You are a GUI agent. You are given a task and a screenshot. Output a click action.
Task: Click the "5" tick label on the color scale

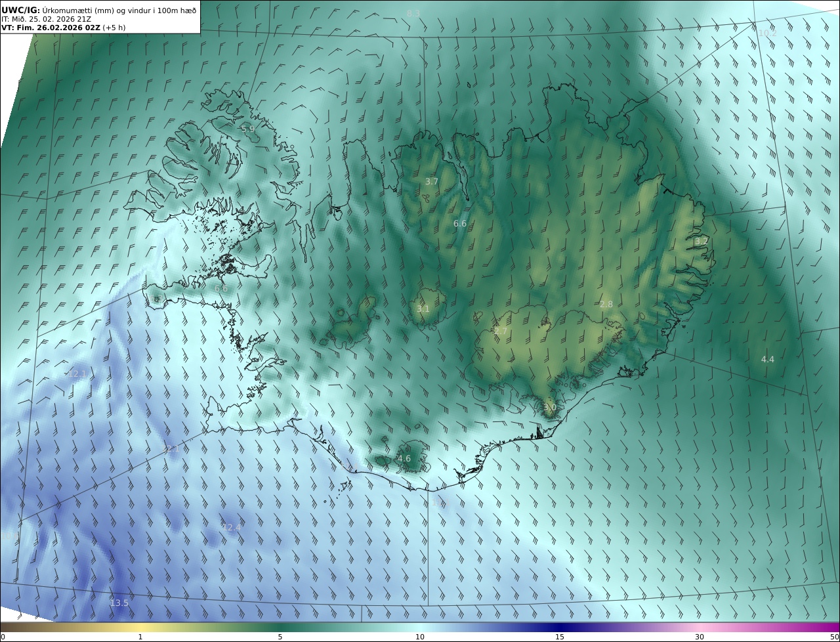[x=280, y=637]
